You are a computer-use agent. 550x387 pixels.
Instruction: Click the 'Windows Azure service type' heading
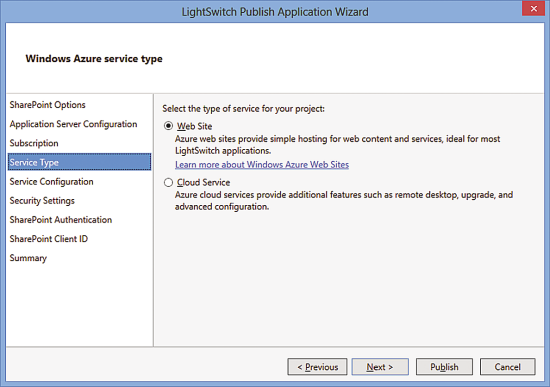coord(94,58)
